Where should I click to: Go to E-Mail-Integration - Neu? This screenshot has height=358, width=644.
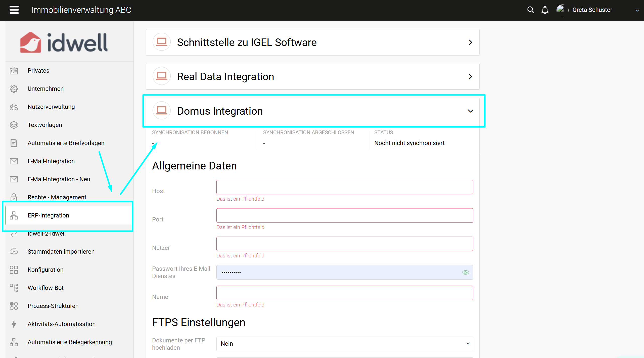pyautogui.click(x=59, y=179)
